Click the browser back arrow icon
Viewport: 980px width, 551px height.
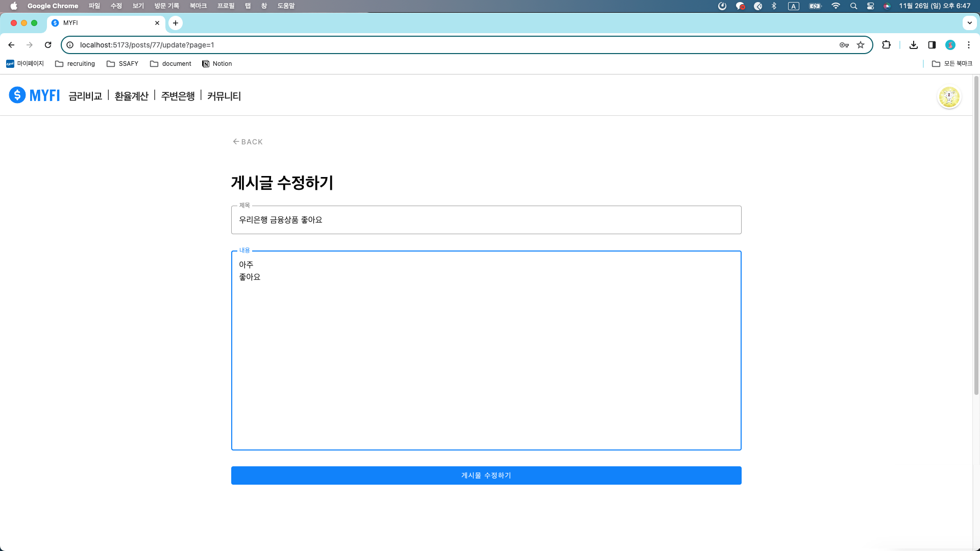pos(11,45)
